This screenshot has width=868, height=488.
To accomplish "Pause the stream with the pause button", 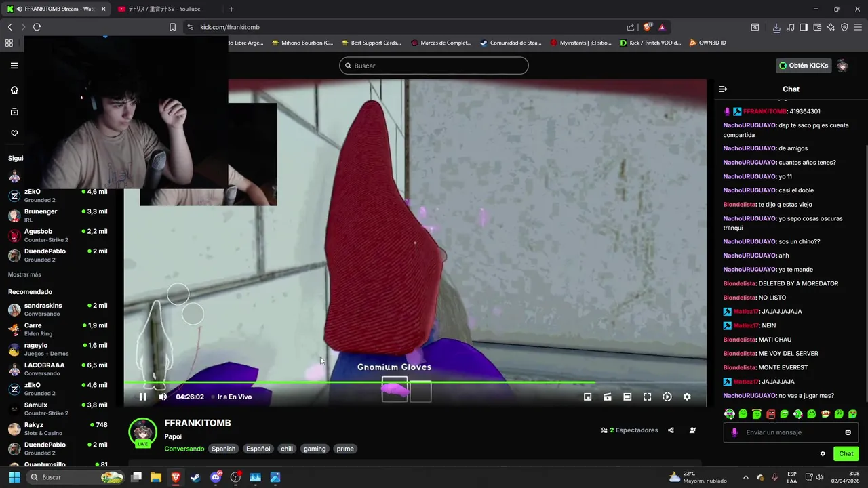I will click(142, 396).
